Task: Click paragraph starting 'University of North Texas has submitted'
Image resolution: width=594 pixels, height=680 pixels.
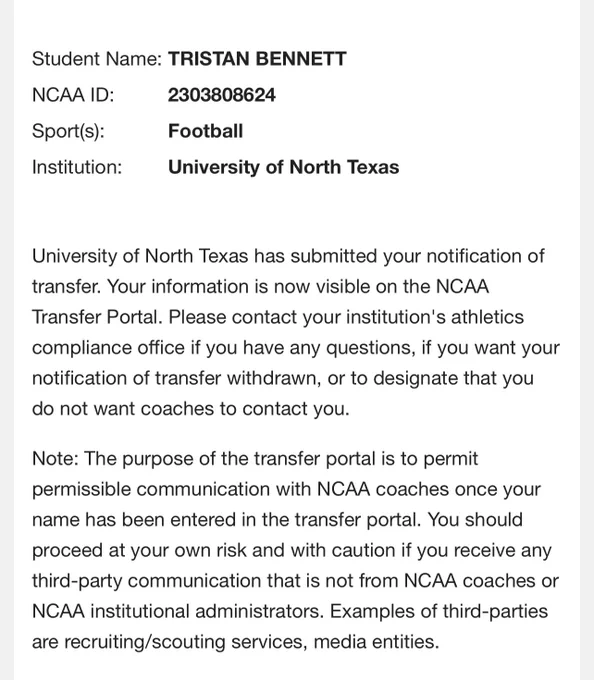Action: pos(296,332)
